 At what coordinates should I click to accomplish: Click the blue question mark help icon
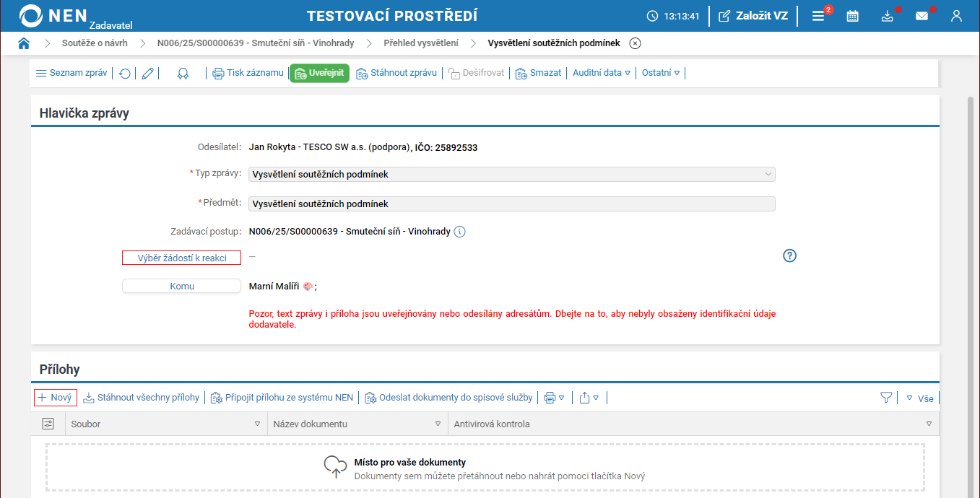pos(789,255)
